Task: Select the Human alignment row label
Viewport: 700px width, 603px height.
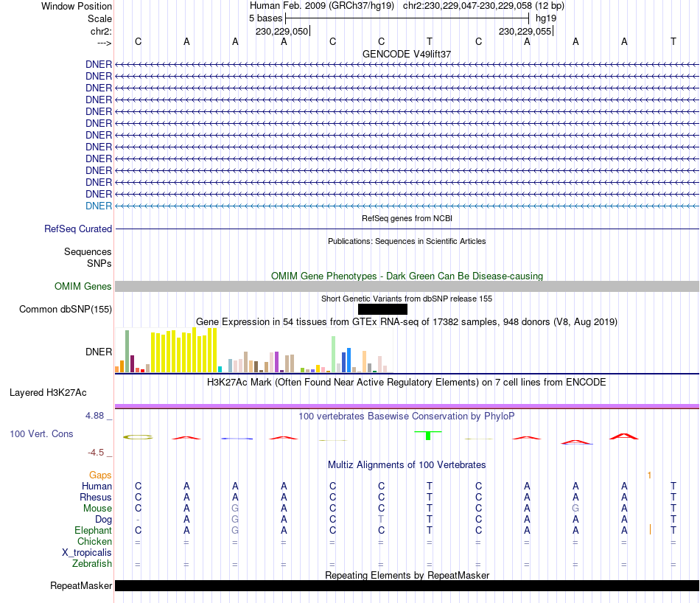Action: tap(97, 486)
